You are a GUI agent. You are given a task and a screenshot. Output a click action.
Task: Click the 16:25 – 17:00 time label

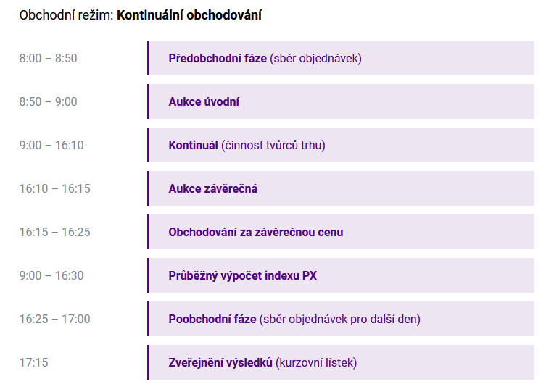click(x=55, y=319)
